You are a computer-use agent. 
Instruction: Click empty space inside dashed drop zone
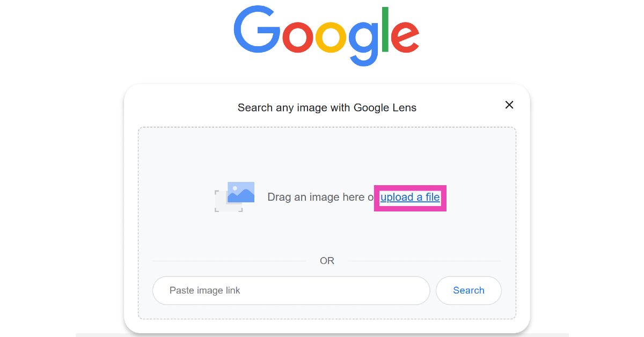tap(327, 156)
